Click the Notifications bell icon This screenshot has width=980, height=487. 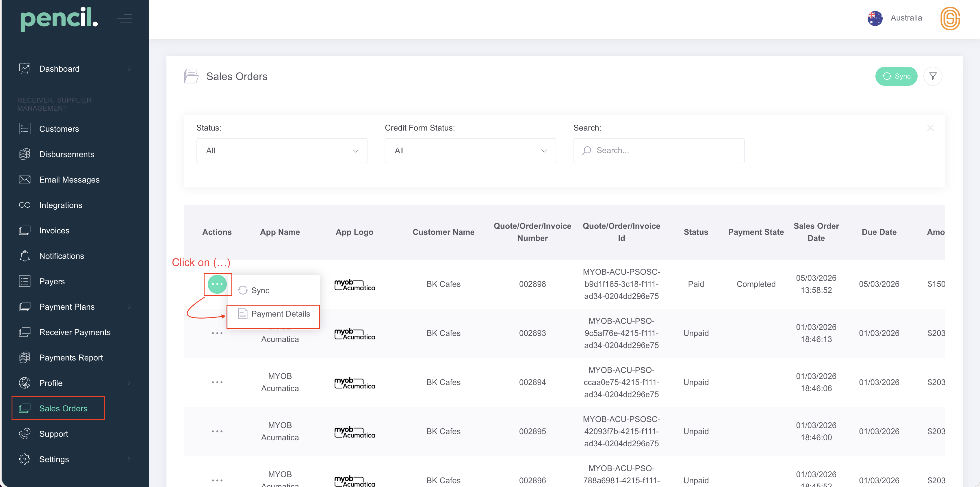(x=25, y=256)
